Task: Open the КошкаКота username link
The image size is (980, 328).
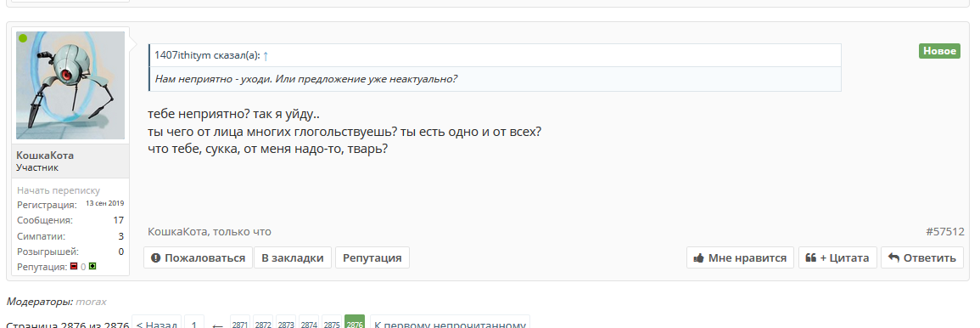Action: coord(45,155)
